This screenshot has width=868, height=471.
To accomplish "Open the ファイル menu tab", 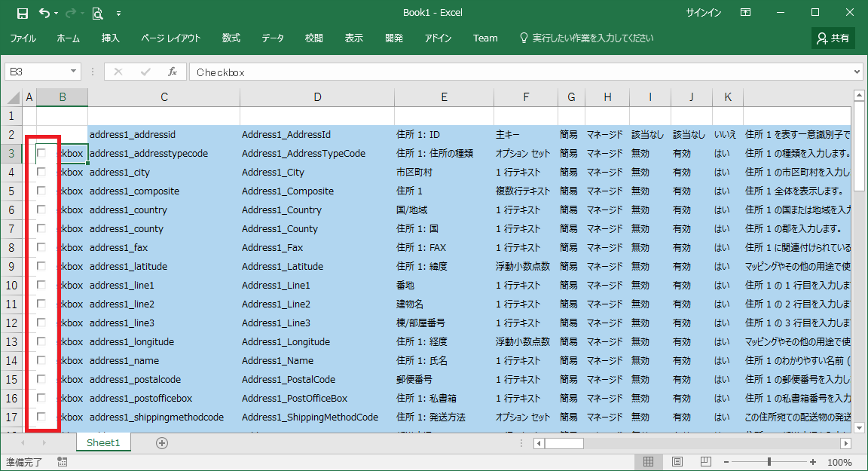I will pyautogui.click(x=23, y=38).
